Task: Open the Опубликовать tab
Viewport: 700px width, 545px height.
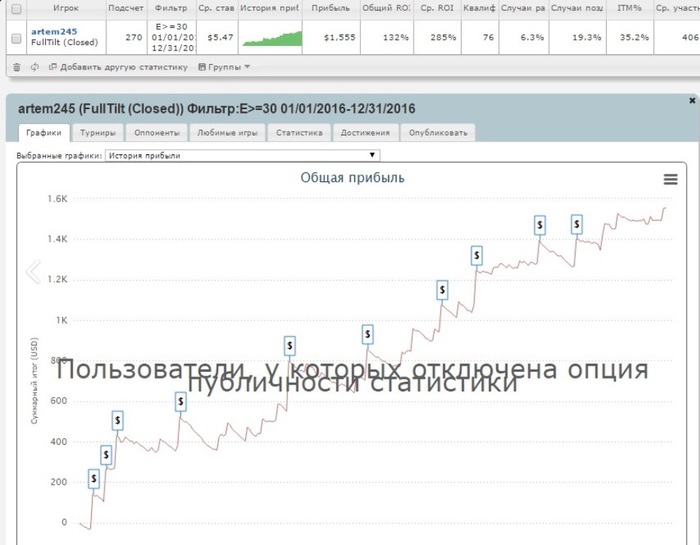Action: 438,133
